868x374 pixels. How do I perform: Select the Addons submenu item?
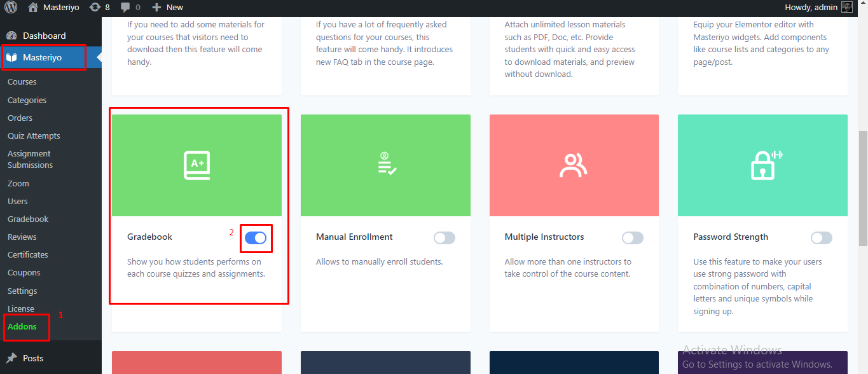(x=22, y=326)
